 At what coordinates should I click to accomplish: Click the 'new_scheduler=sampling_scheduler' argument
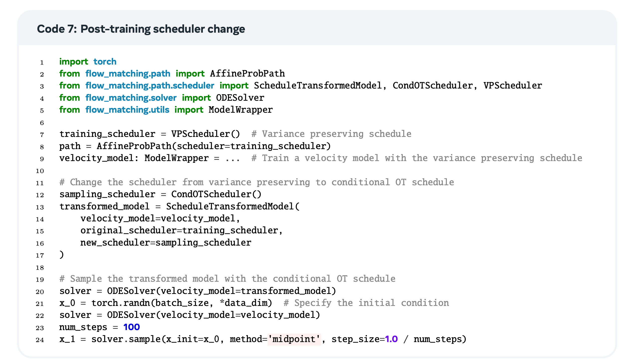(166, 243)
